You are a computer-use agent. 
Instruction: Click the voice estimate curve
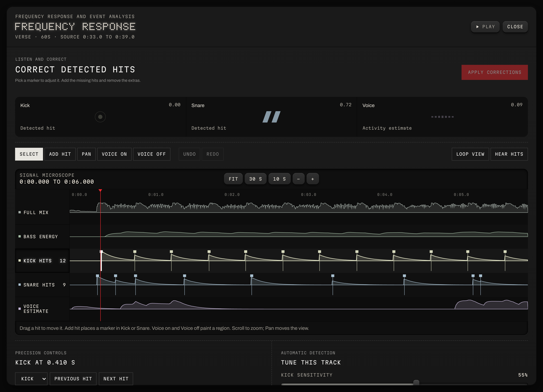tap(299, 305)
